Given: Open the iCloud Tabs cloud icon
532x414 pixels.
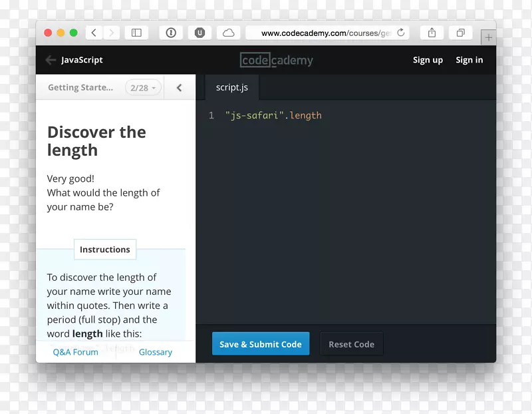Looking at the screenshot, I should pos(228,33).
